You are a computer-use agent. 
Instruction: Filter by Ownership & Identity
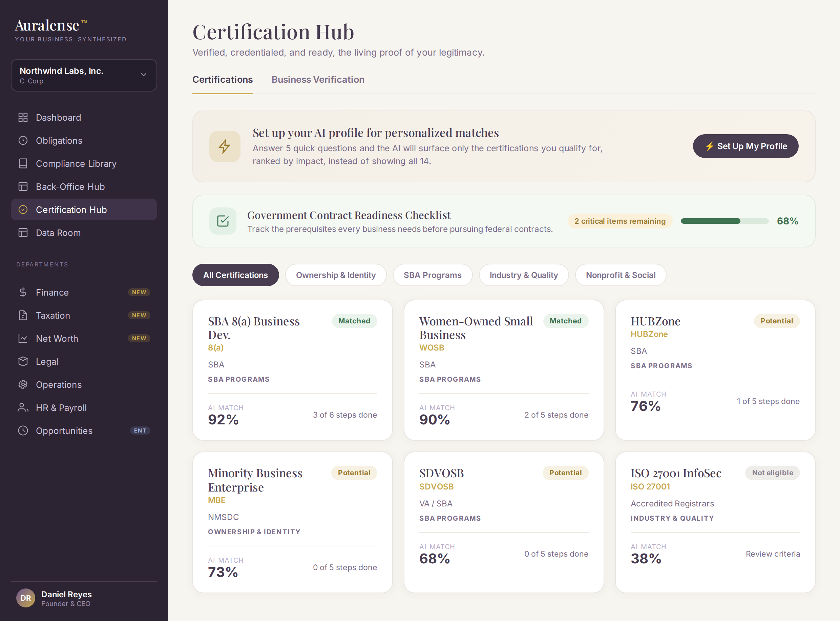(x=336, y=275)
